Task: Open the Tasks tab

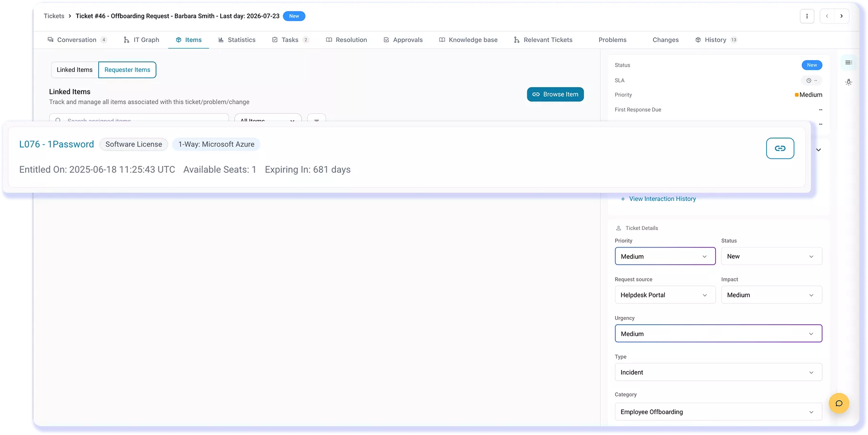Action: pyautogui.click(x=290, y=40)
